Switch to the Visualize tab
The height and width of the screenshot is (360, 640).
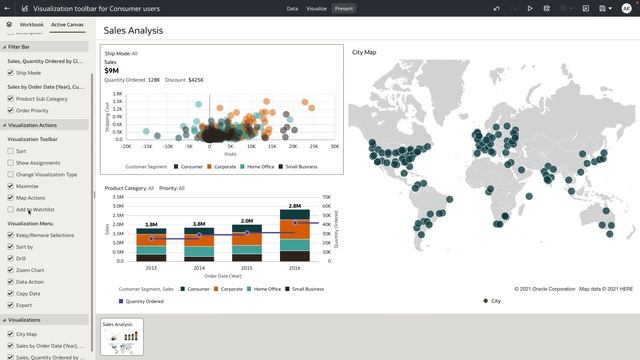pyautogui.click(x=316, y=9)
